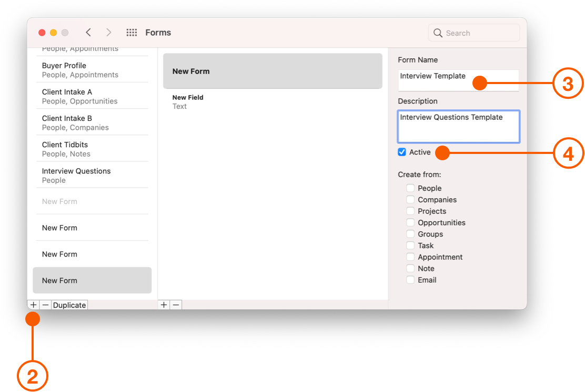Check the People checkbox
Image resolution: width=585 pixels, height=392 pixels.
410,188
